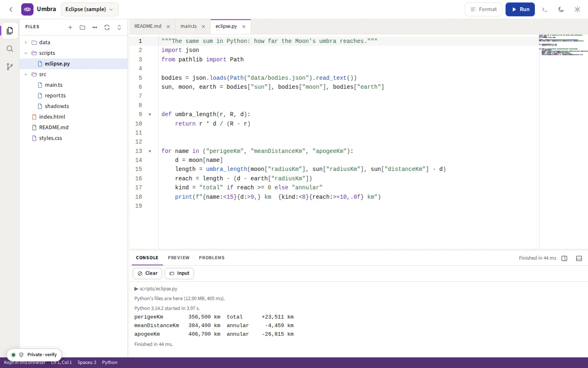
Task: Open the Files panel more options menu
Action: coord(95,27)
